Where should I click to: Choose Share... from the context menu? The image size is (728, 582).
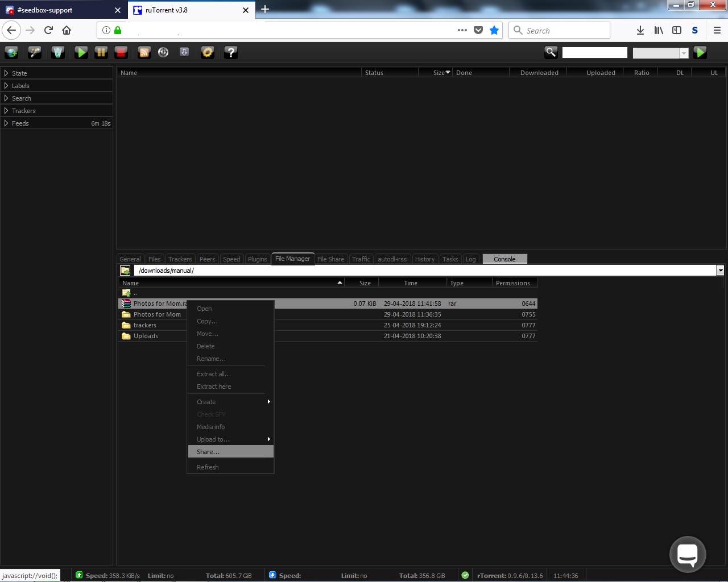[208, 452]
